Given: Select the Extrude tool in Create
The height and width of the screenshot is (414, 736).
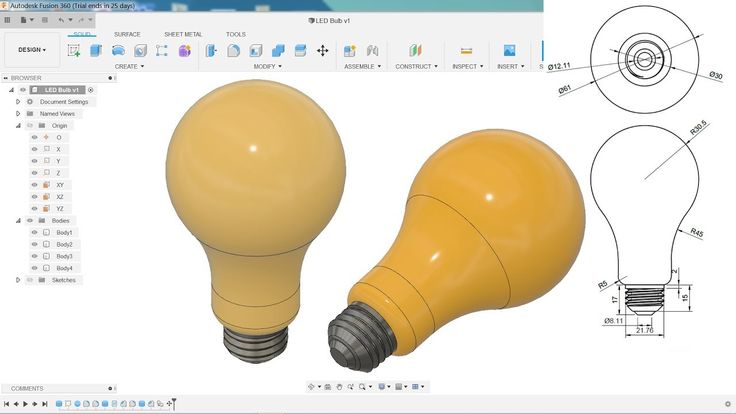Looking at the screenshot, I should point(96,50).
